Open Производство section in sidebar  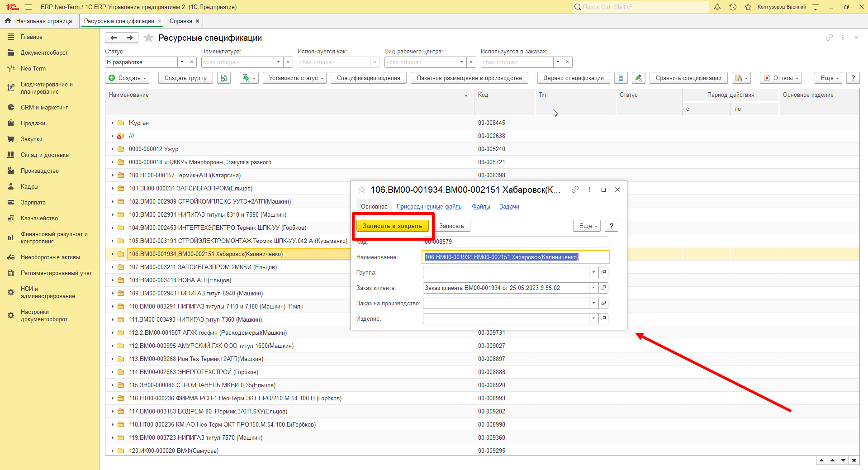[40, 171]
